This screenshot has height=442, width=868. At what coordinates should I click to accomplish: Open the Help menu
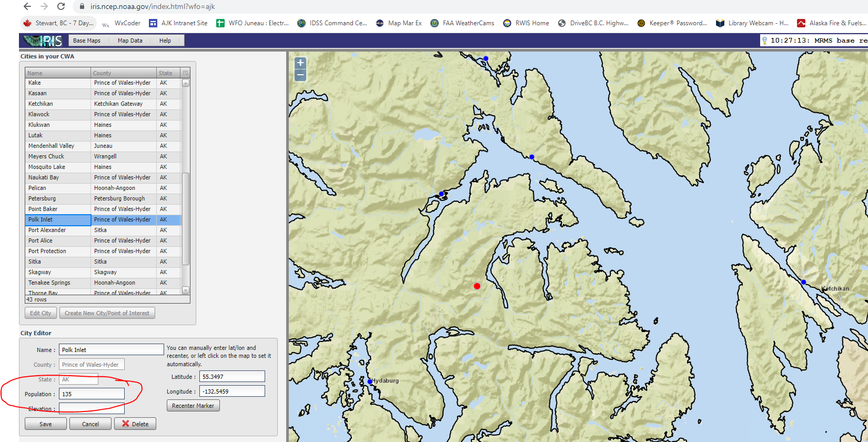pos(165,41)
